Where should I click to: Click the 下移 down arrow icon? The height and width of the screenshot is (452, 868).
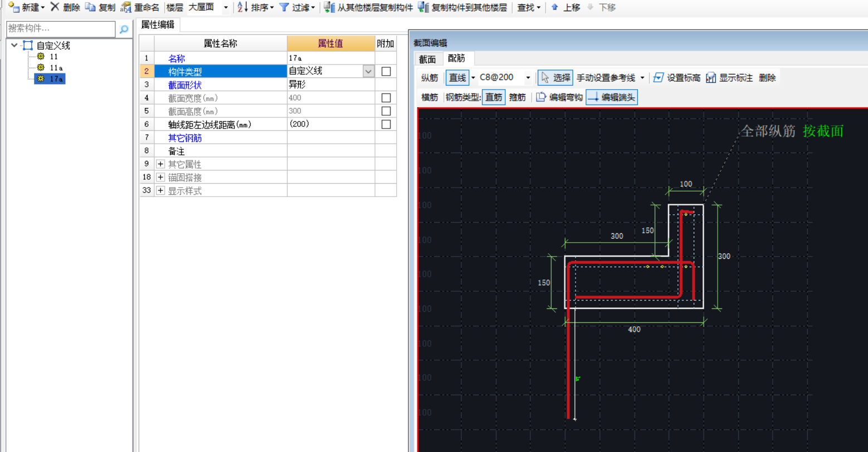click(x=590, y=7)
